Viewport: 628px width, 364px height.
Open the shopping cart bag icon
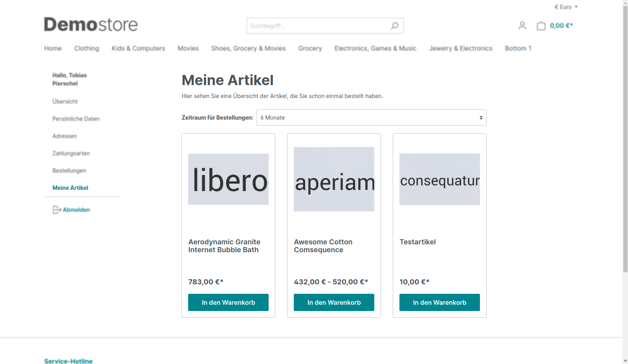pyautogui.click(x=541, y=26)
